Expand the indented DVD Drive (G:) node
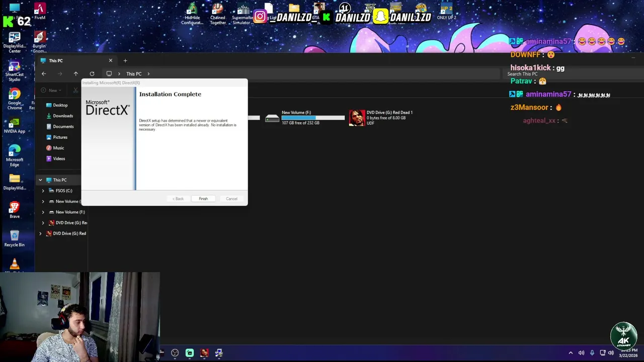The width and height of the screenshot is (644, 362). 43,223
